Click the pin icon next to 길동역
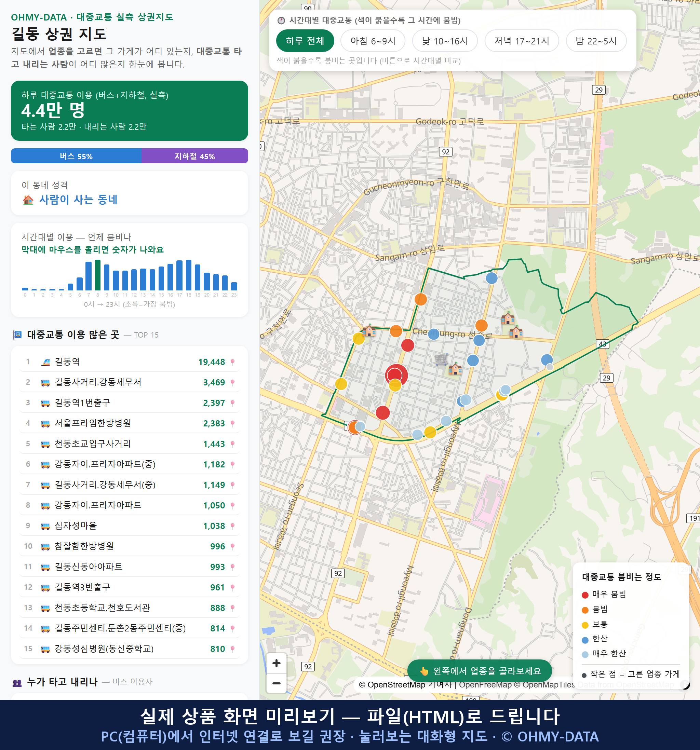Viewport: 700px width, 750px height. point(232,362)
